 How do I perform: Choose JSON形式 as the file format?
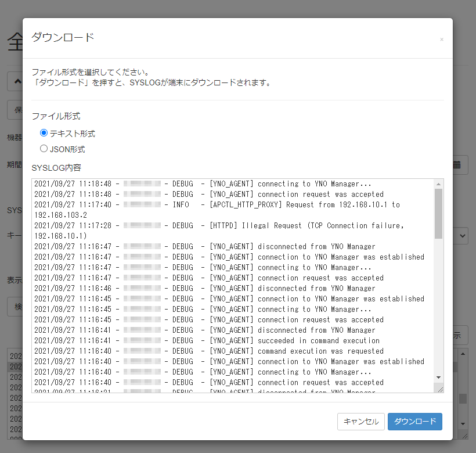(x=44, y=149)
